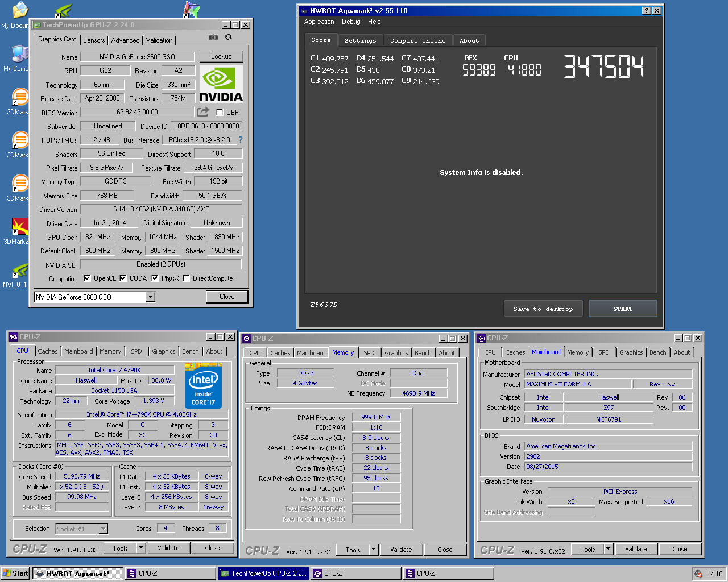This screenshot has height=582, width=728.
Task: Switch to the Advanced tab in GPU-Z
Action: (x=126, y=40)
